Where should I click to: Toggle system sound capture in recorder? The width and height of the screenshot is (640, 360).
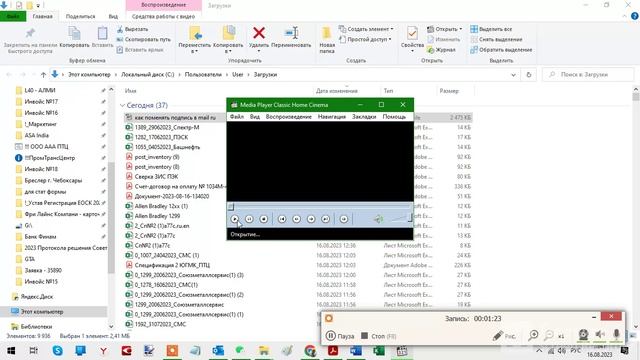(600, 335)
